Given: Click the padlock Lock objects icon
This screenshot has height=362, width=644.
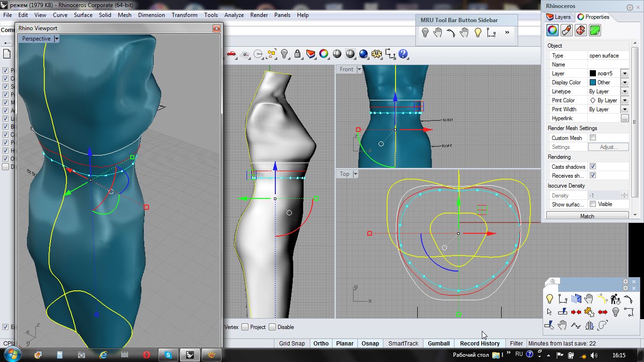Looking at the screenshot, I should pos(297,54).
